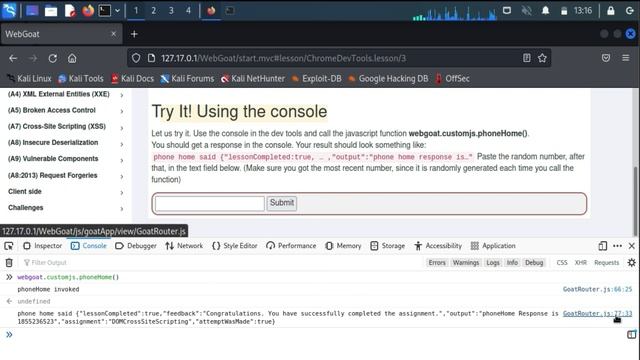Expand (A5) Broken Access Control menu
Screen dimensions: 640x360
pyautogui.click(x=65, y=110)
